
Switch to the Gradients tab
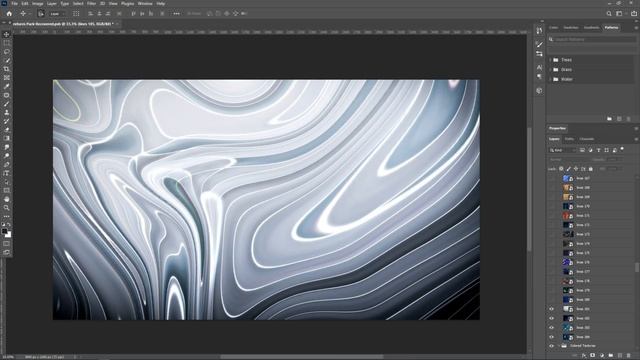[x=591, y=28]
